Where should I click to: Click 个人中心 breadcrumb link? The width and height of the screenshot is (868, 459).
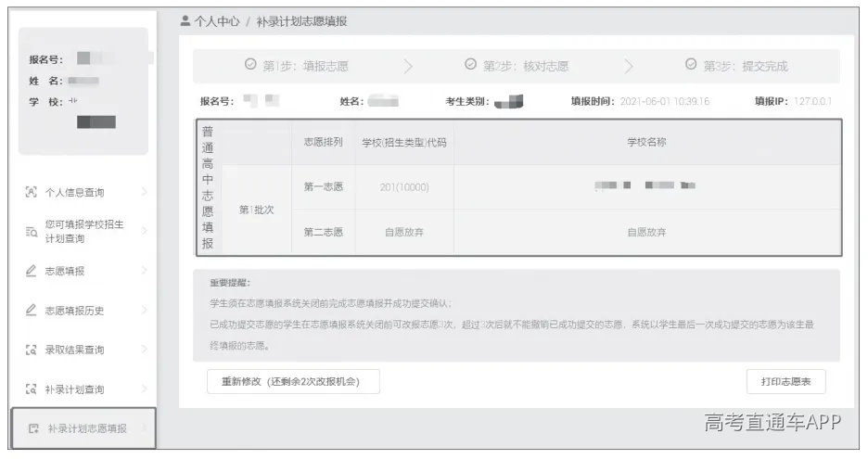click(217, 21)
